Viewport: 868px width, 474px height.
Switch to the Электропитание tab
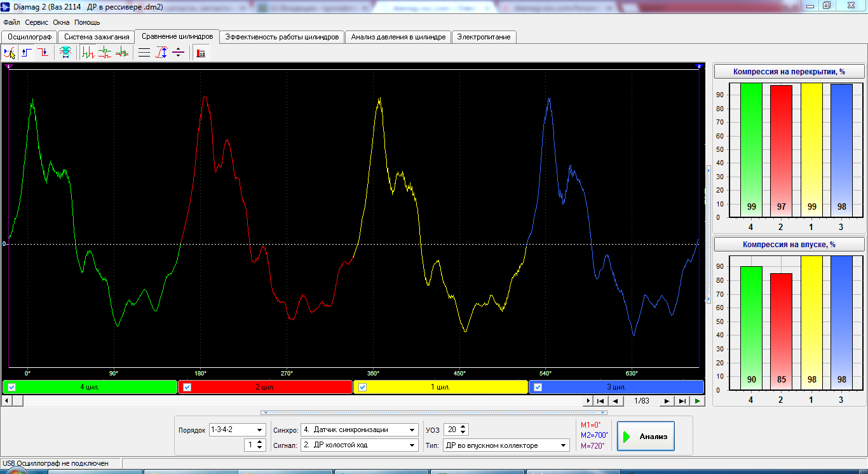[484, 37]
